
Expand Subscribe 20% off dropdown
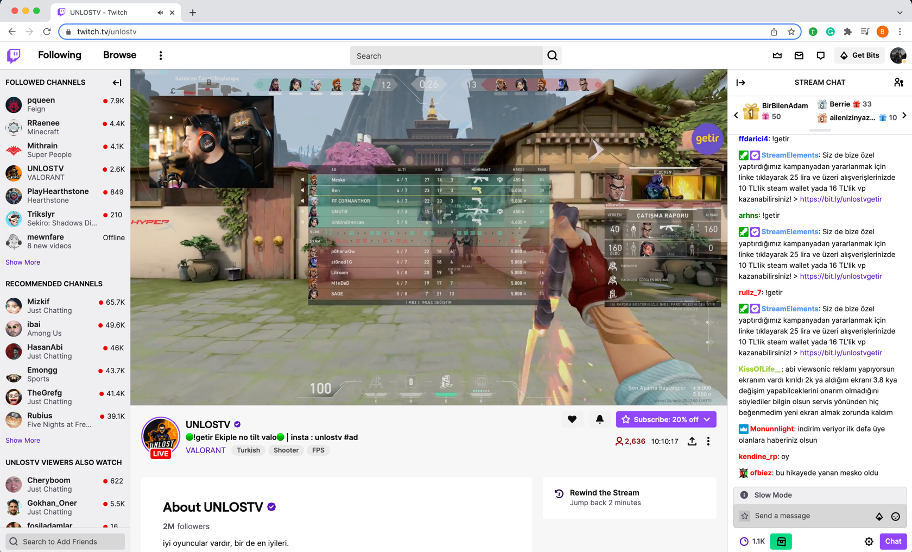click(x=707, y=419)
